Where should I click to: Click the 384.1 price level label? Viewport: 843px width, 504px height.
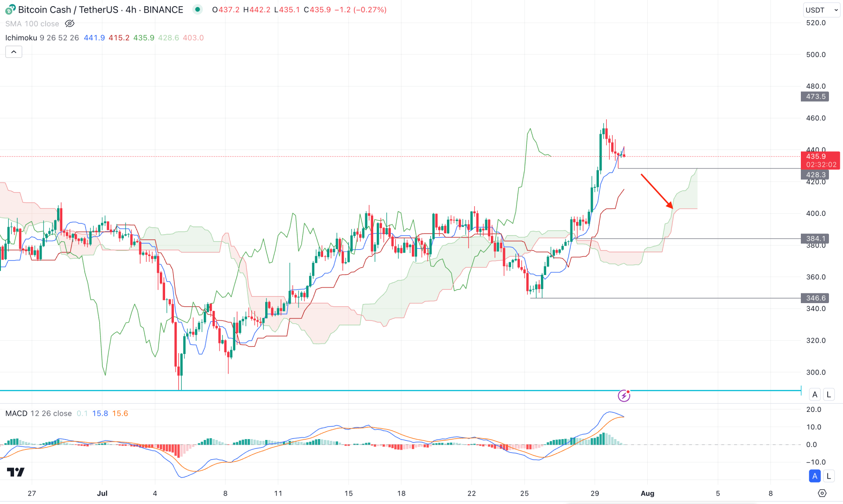tap(815, 239)
